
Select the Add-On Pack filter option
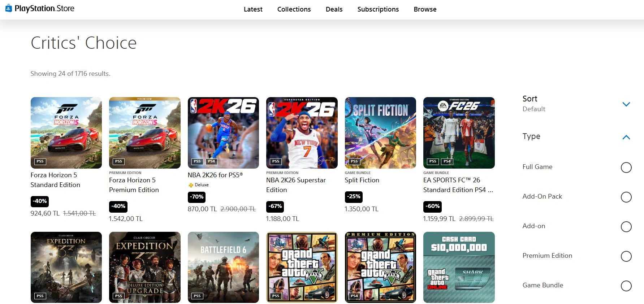(x=626, y=197)
